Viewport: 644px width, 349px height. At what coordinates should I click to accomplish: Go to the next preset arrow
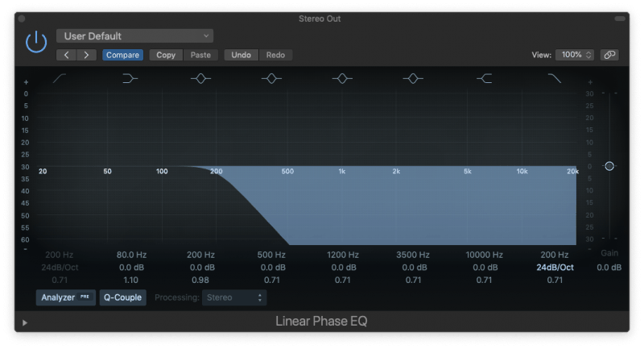[86, 55]
